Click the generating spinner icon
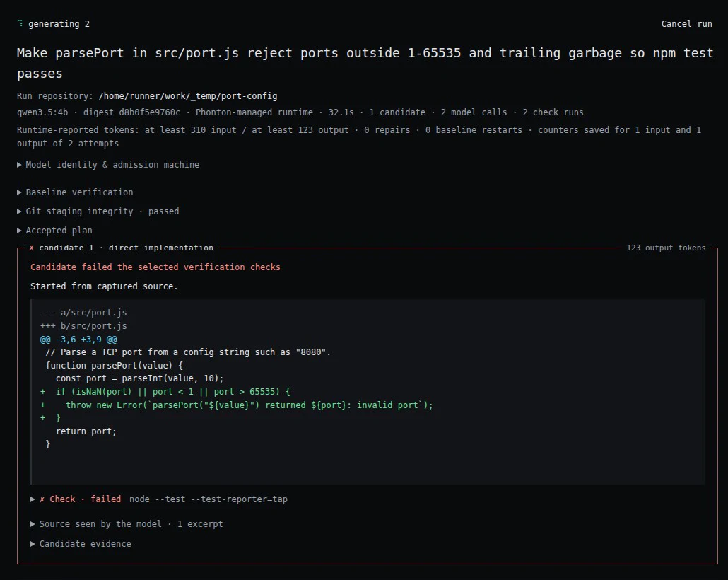 [20, 23]
